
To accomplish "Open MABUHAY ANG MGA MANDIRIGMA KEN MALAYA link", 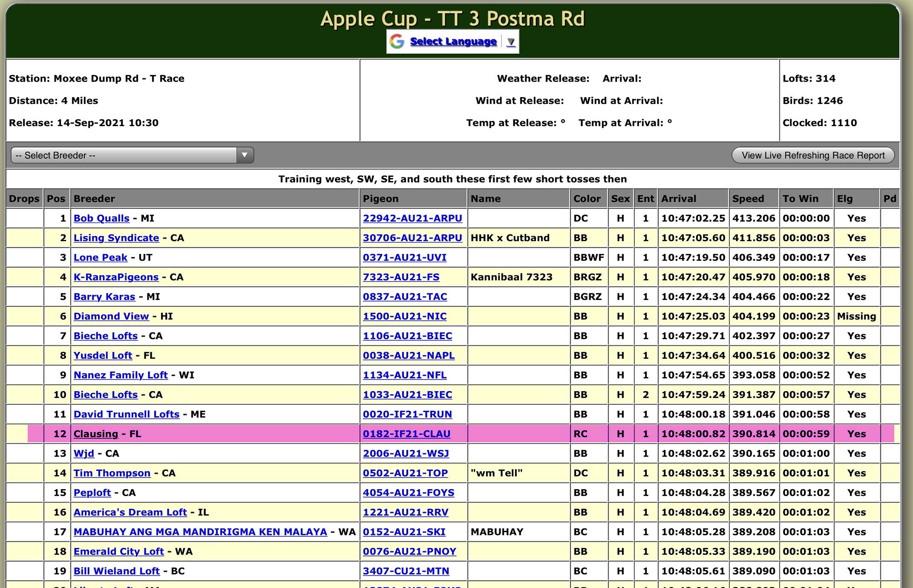I will click(200, 532).
